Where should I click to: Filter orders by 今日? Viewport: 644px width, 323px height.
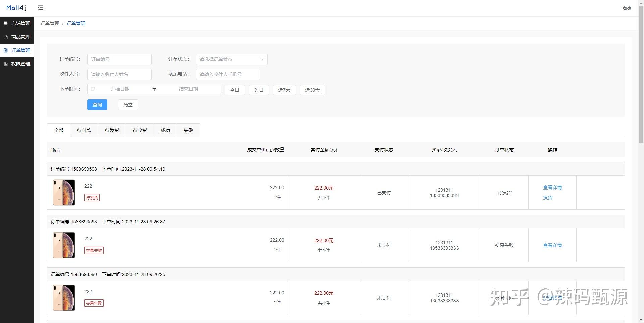[234, 90]
